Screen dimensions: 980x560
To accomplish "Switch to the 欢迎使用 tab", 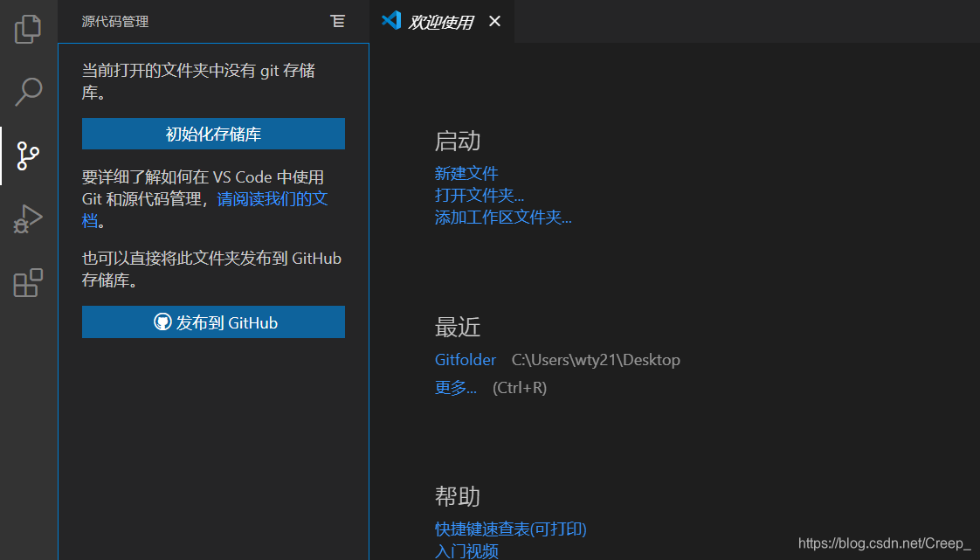I will click(x=441, y=21).
